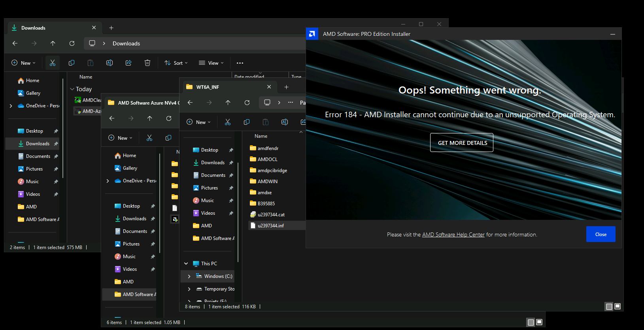Expand Windows (C:) in WT6A_INF sidebar
This screenshot has width=644, height=330.
click(189, 276)
